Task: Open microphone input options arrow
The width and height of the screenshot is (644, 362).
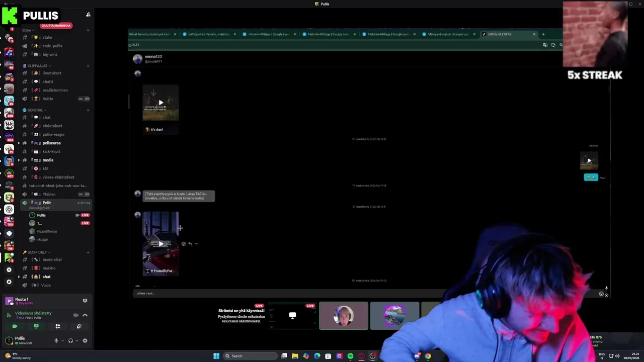Action: pos(62,340)
